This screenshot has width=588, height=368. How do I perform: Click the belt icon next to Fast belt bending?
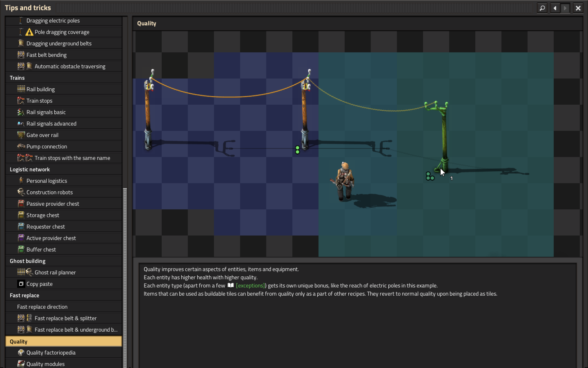click(x=21, y=55)
